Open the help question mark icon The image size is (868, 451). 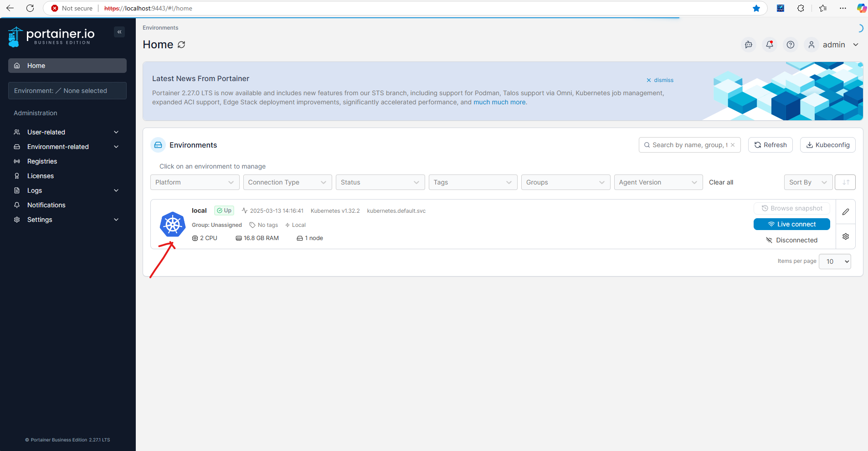tap(791, 45)
